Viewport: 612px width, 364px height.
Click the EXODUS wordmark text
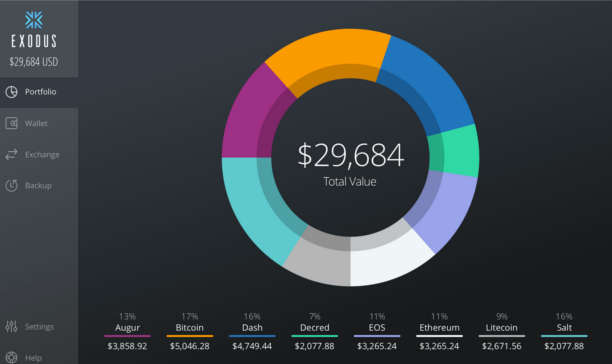[x=34, y=41]
